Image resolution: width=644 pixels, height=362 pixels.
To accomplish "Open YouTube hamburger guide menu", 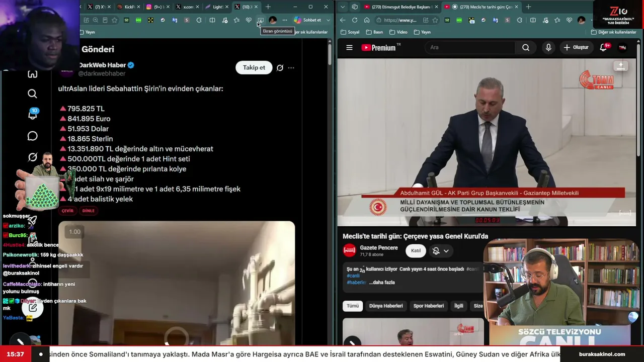I will (349, 48).
